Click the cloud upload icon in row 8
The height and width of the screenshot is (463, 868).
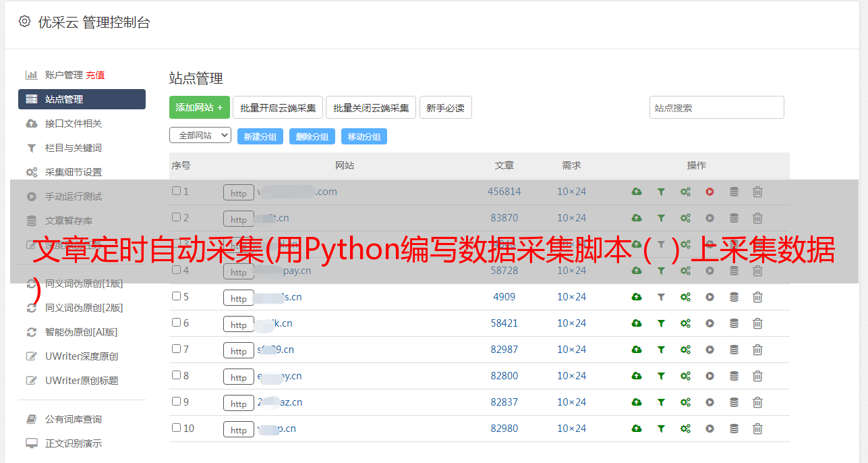coord(637,376)
